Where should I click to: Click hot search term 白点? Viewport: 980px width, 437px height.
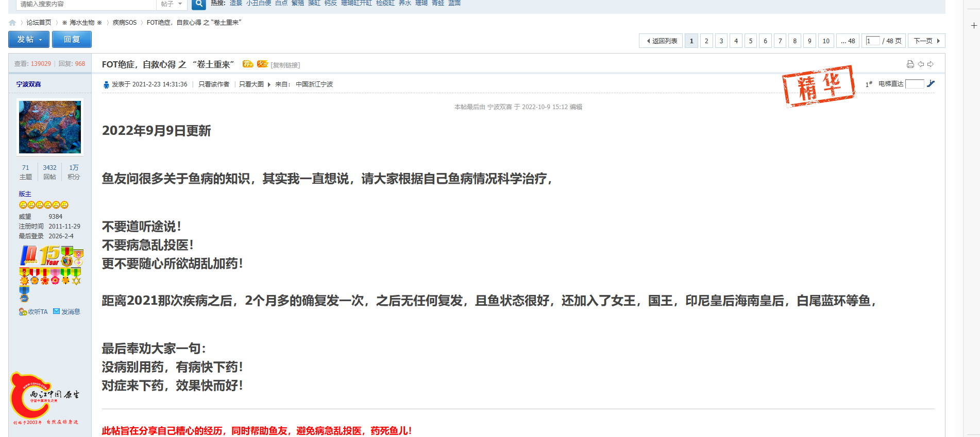point(281,3)
